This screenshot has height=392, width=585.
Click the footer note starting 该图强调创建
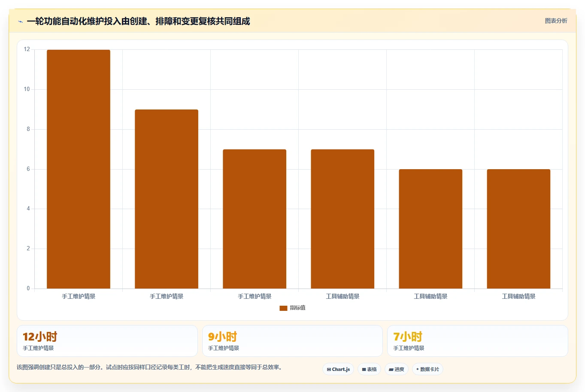click(x=150, y=367)
